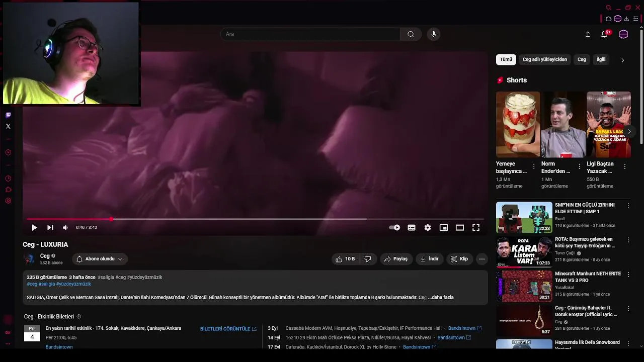This screenshot has width=644, height=362.
Task: Dislike the video with thumbs down
Action: point(368,259)
